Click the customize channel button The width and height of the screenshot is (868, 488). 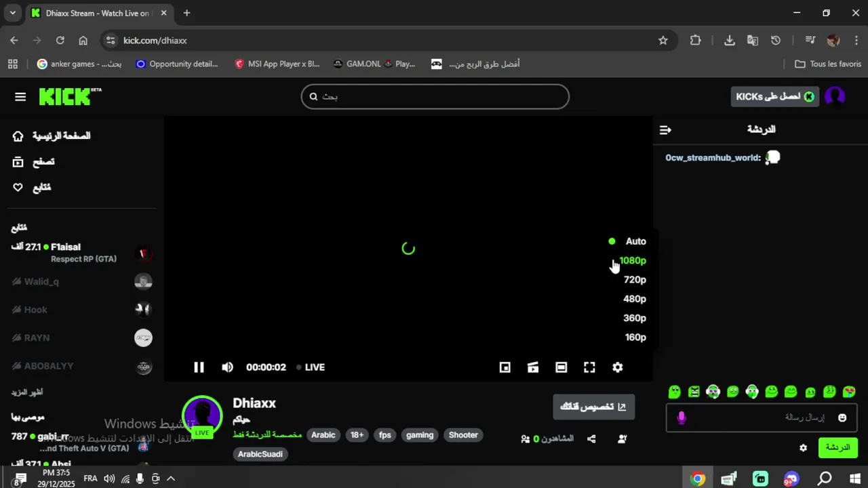point(593,407)
